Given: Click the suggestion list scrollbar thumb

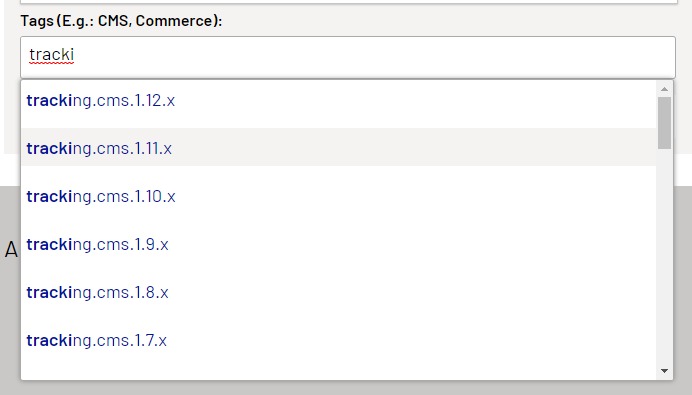Looking at the screenshot, I should (x=664, y=123).
